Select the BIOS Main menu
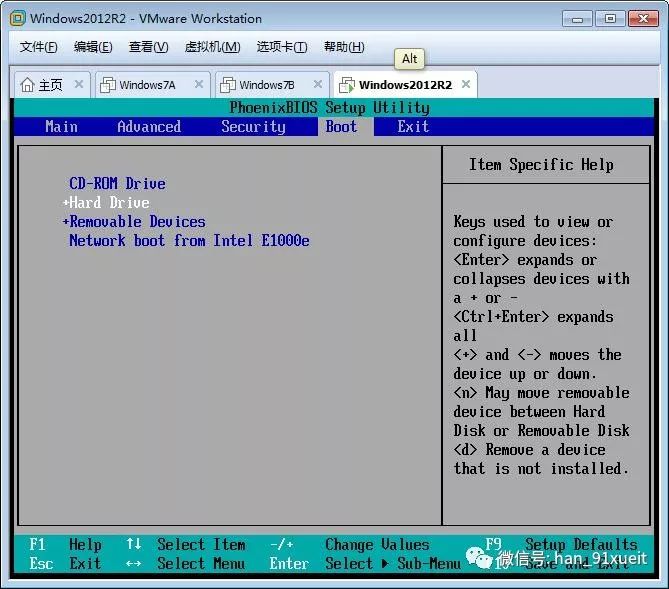This screenshot has width=669, height=589. pyautogui.click(x=61, y=127)
